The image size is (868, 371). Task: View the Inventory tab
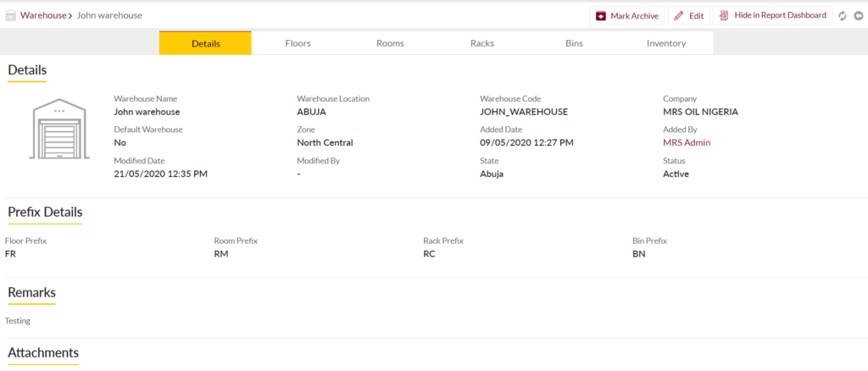(666, 43)
